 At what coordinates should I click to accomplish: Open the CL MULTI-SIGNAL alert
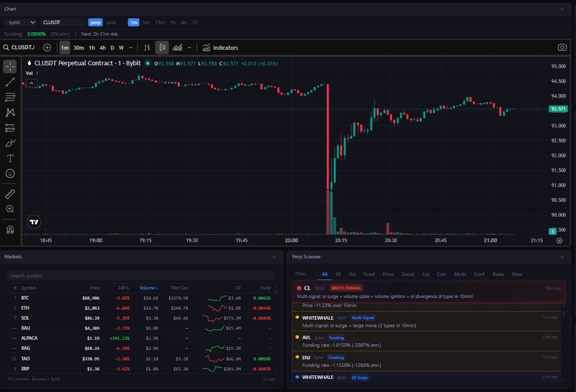click(429, 292)
